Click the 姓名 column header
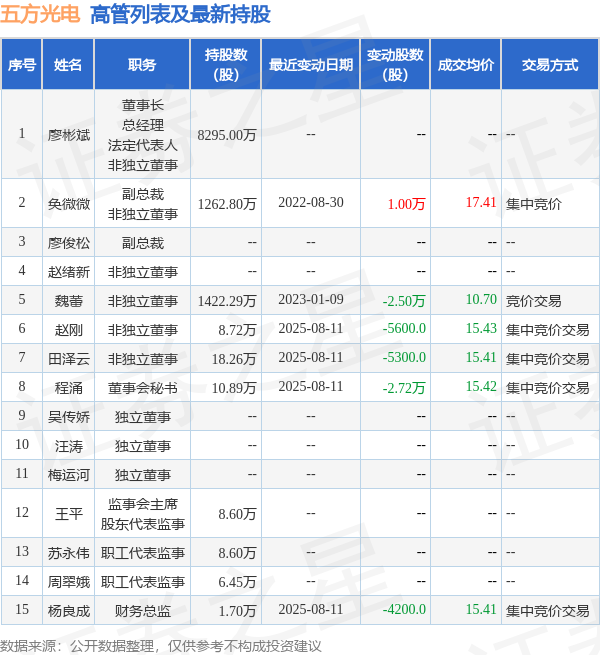The height and width of the screenshot is (655, 600). coord(68,65)
